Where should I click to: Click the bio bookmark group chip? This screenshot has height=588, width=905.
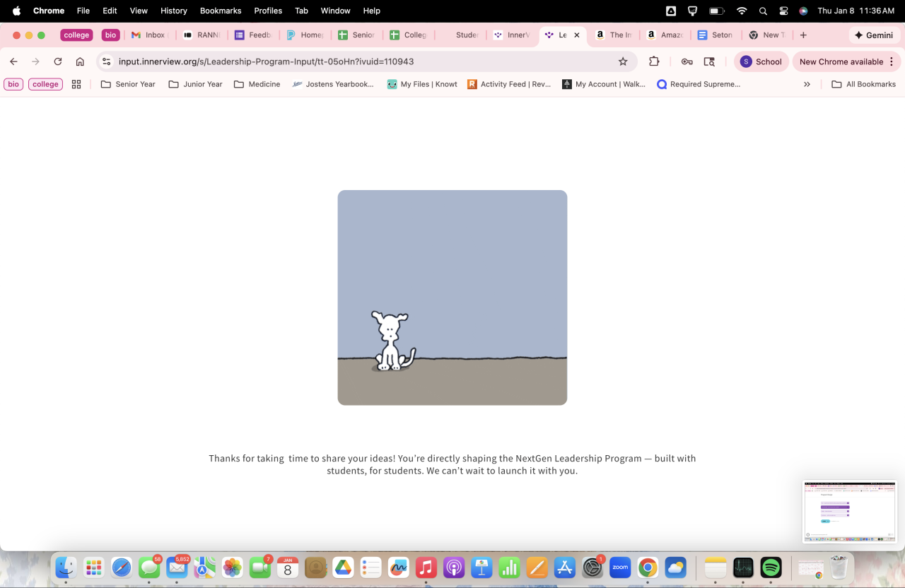(x=13, y=84)
